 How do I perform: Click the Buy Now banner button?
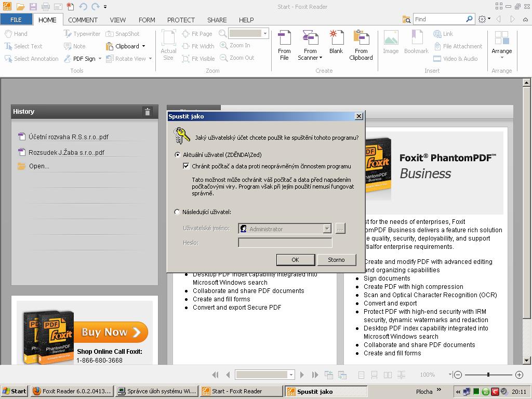coord(111,332)
